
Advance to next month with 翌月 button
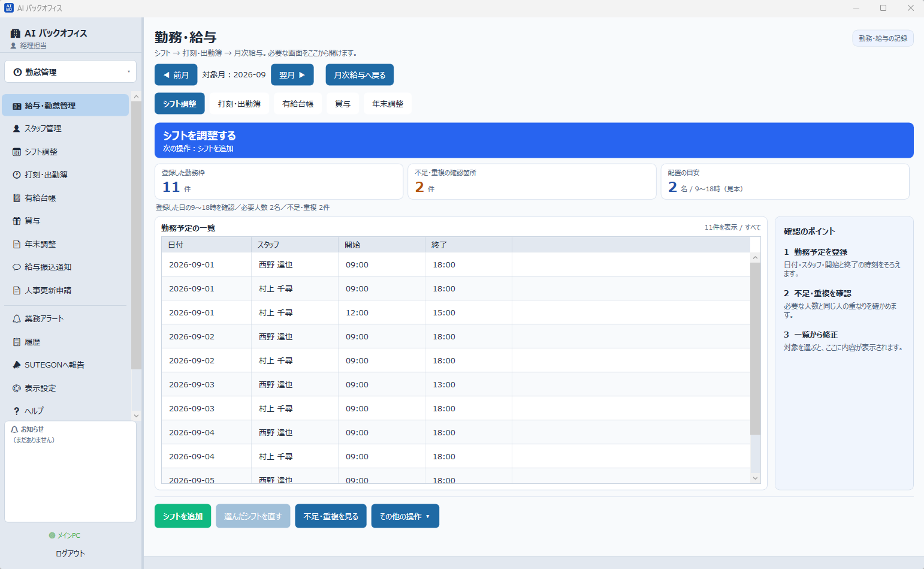point(292,75)
